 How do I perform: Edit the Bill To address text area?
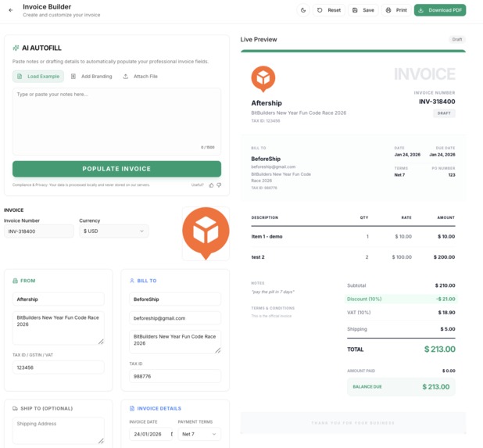pos(175,342)
